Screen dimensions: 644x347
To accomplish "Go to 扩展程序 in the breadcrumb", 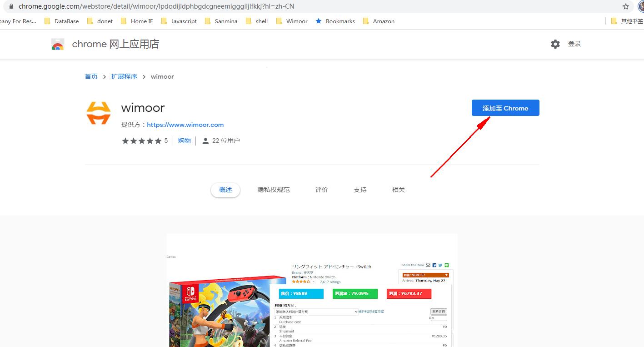I will pos(124,76).
